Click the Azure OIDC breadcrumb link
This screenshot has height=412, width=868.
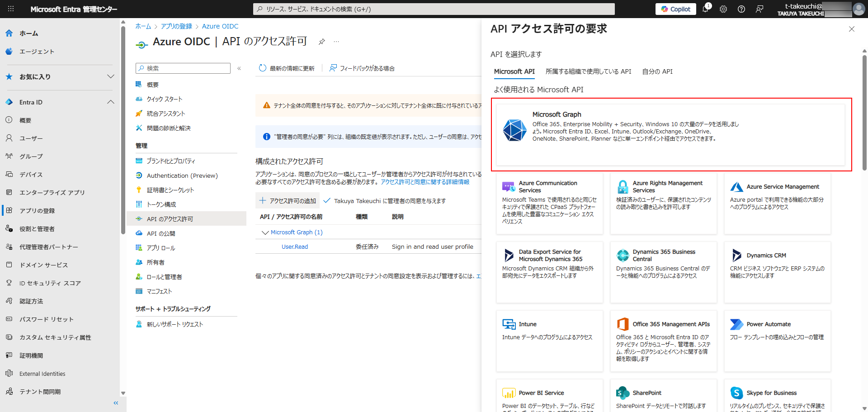(220, 26)
